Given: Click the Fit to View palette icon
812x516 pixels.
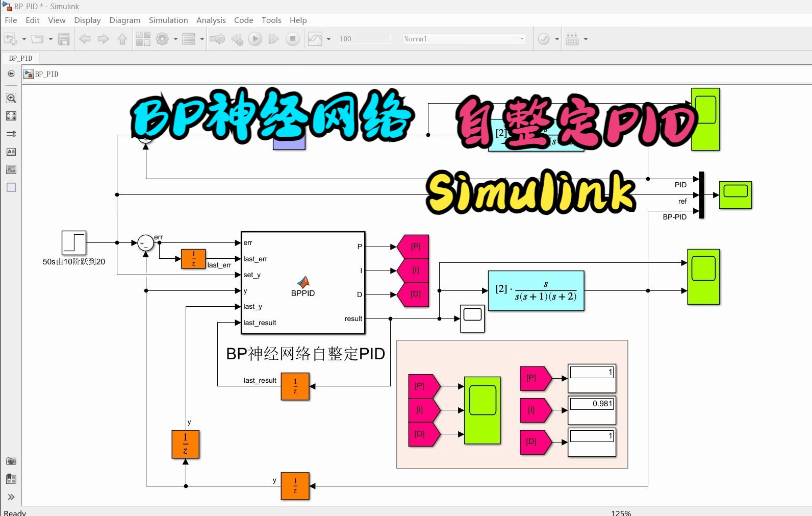Looking at the screenshot, I should click(11, 116).
